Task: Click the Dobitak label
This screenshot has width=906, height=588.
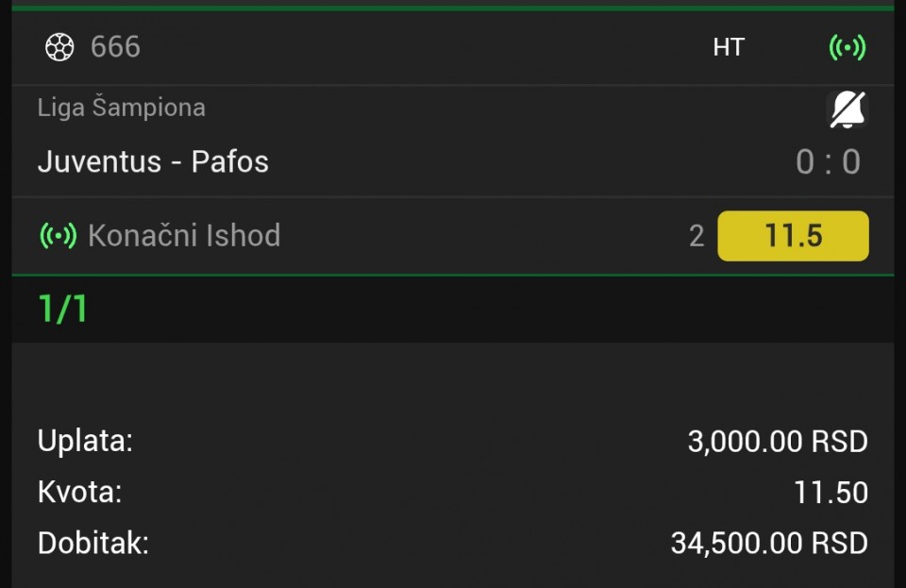Action: coord(92,543)
